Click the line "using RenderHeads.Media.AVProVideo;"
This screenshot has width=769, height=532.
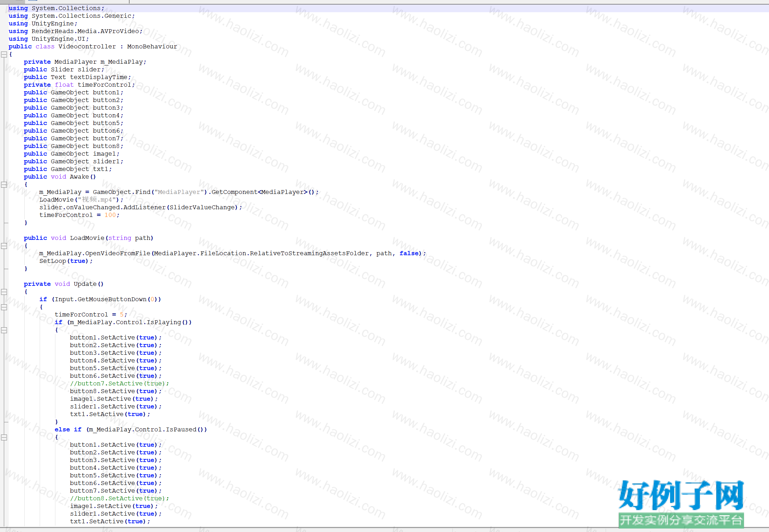pyautogui.click(x=76, y=31)
